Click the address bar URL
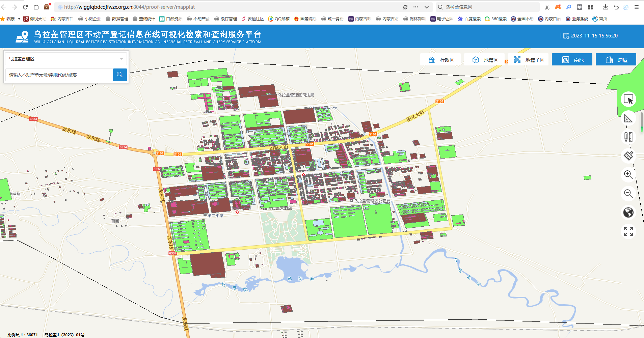 (129, 7)
